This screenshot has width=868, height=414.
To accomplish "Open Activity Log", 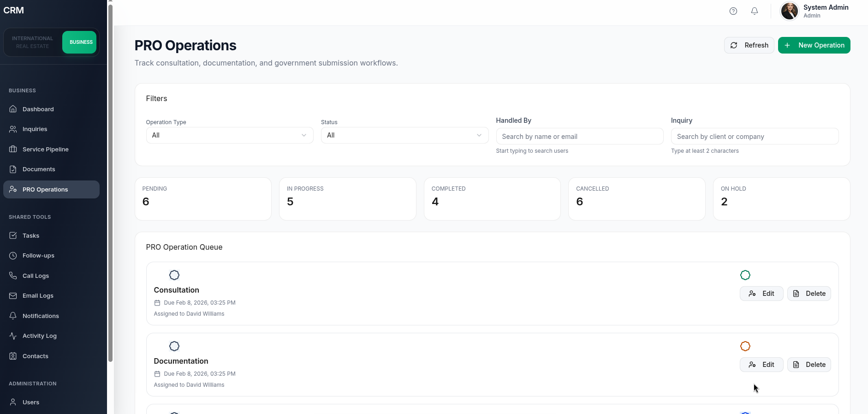I will coord(51,336).
